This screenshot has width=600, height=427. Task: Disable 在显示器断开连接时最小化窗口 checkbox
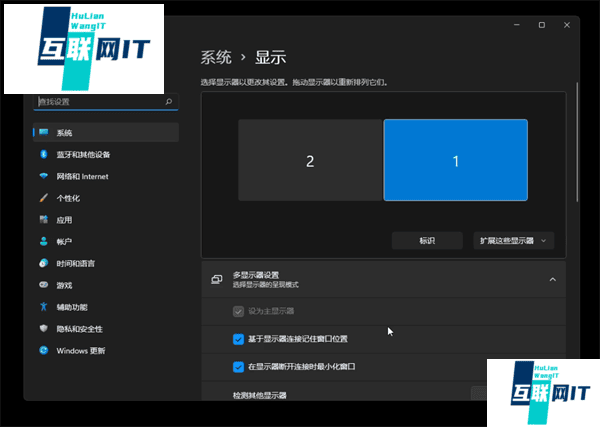pyautogui.click(x=238, y=367)
